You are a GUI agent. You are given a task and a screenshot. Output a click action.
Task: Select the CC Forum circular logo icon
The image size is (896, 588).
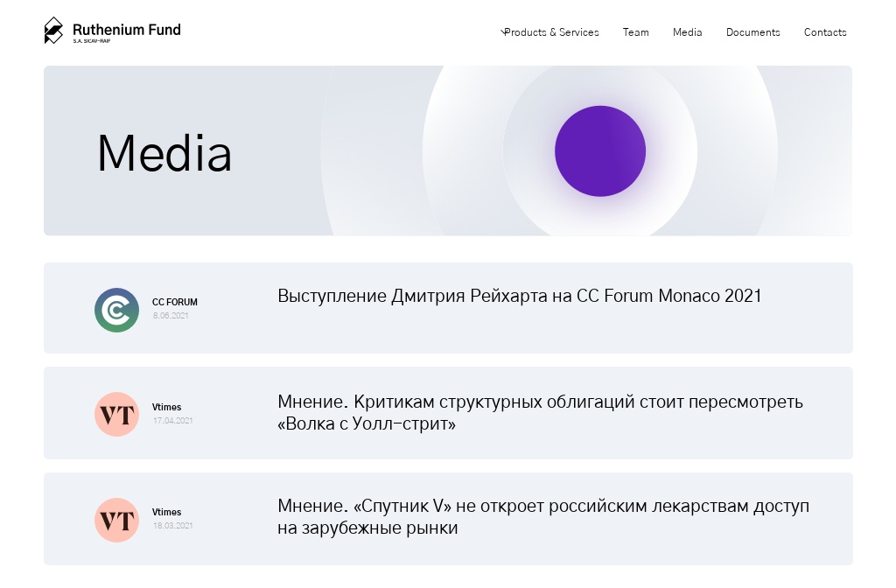(116, 310)
